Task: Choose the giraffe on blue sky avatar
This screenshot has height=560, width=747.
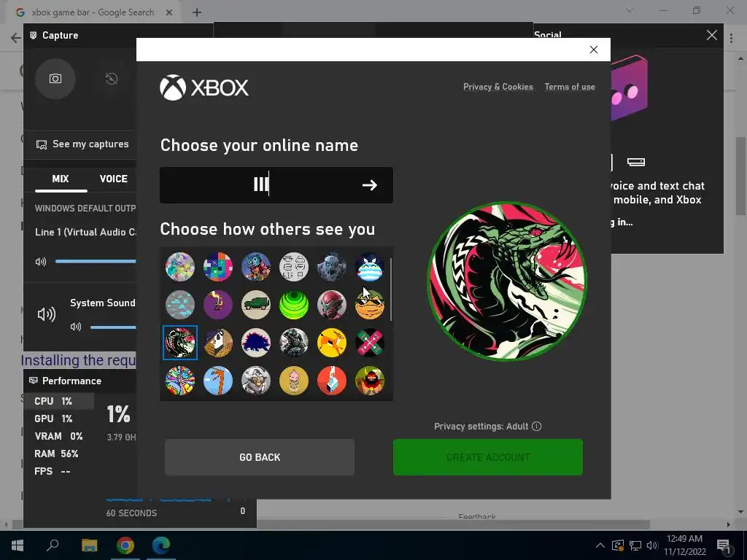Action: click(217, 381)
